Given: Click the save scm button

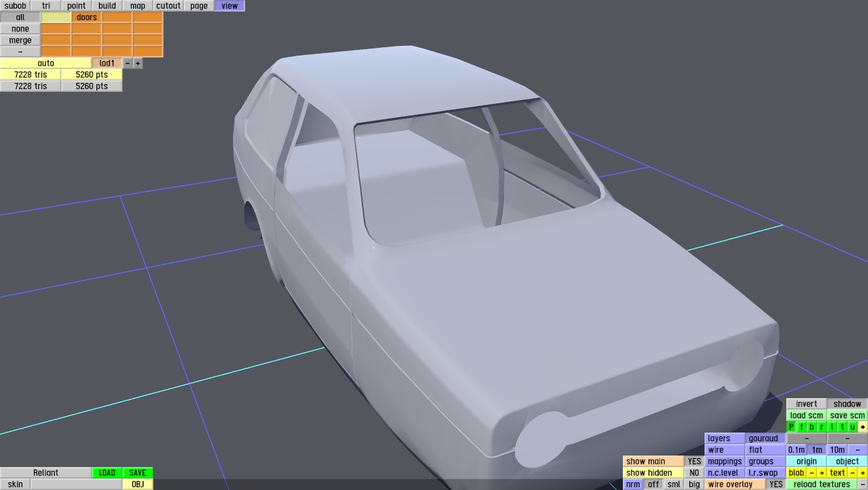Looking at the screenshot, I should pyautogui.click(x=848, y=415).
